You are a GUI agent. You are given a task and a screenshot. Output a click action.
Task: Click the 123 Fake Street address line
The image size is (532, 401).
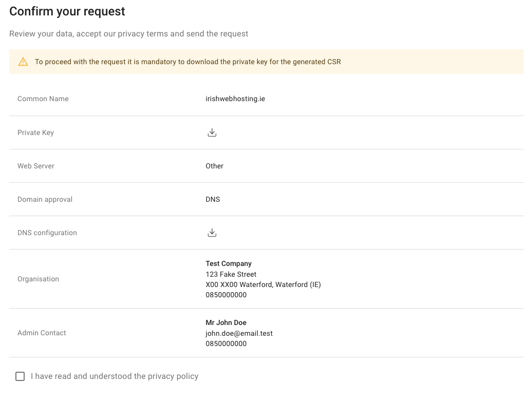click(231, 274)
